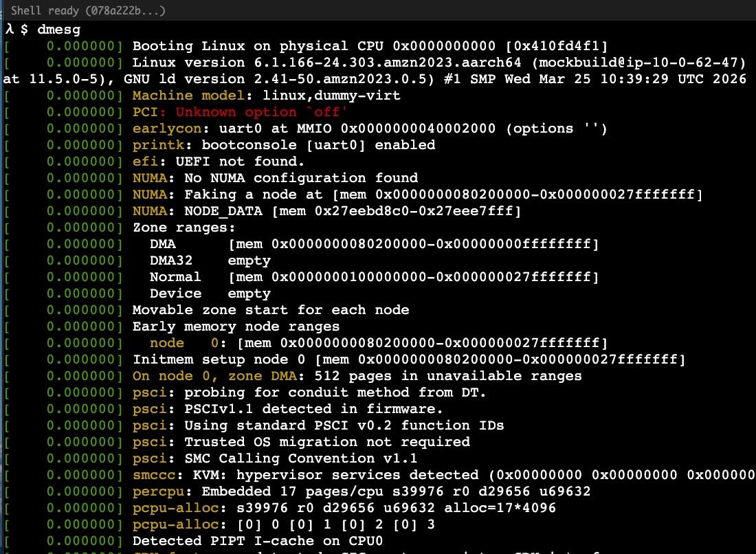Click 'pcpu-alloc: s39976 r0 d29656' line

coord(344,508)
